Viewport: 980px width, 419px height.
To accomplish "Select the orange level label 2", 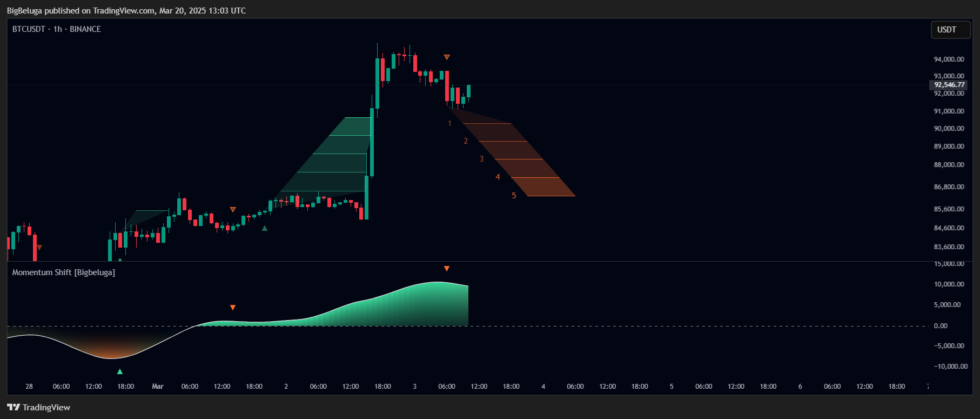I will point(466,141).
